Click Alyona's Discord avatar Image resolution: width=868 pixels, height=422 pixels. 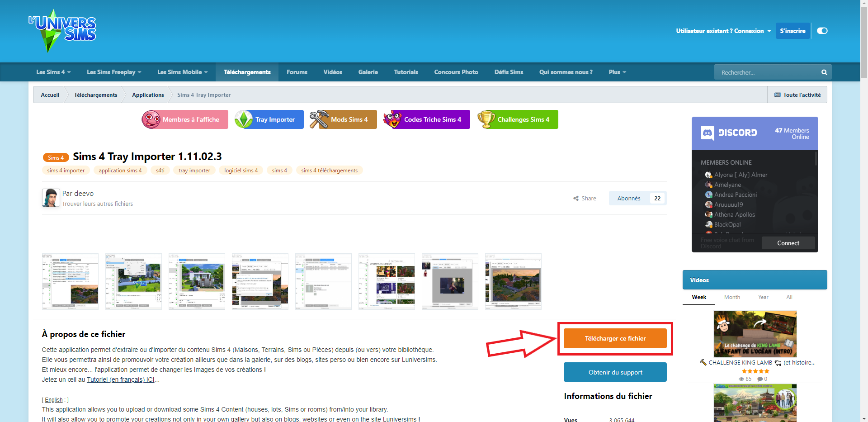coord(708,175)
